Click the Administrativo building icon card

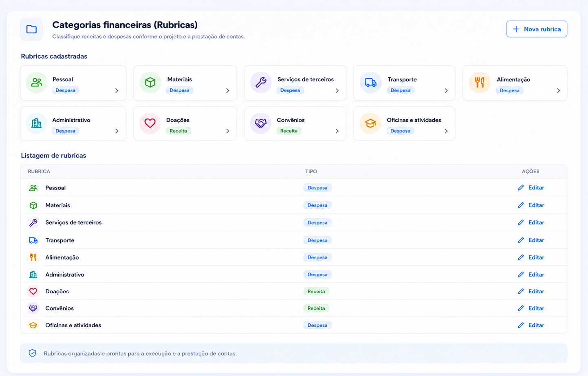point(37,123)
